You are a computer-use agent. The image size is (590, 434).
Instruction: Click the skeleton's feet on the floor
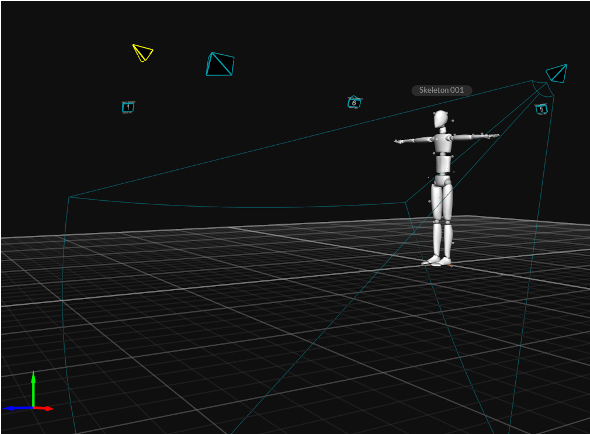(437, 261)
